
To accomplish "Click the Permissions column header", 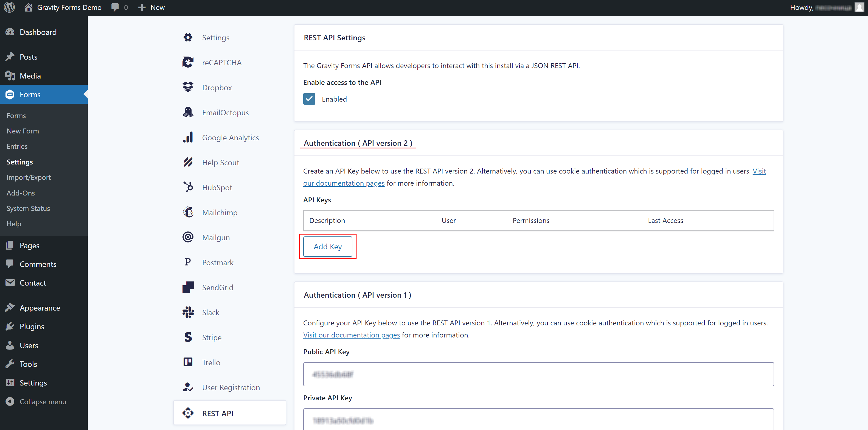I will [531, 220].
